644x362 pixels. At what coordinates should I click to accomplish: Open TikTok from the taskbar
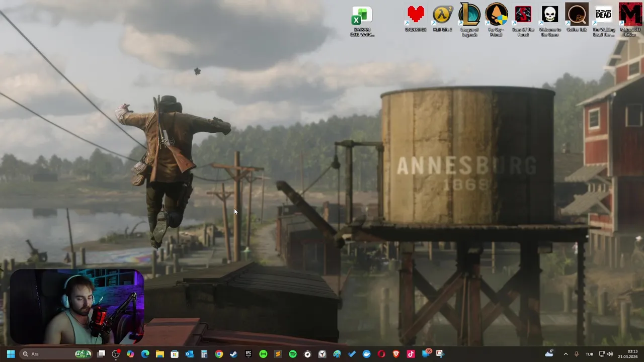coord(411,354)
